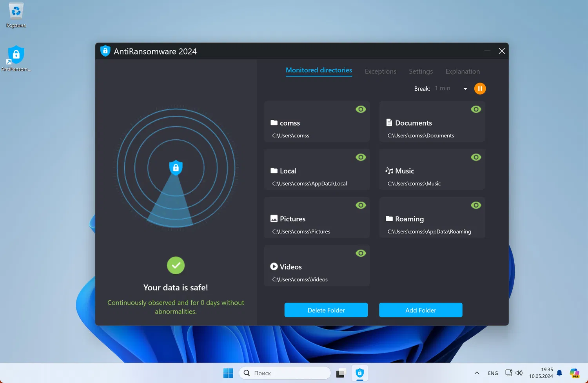This screenshot has width=588, height=383.
Task: Show hidden tray icons chevron
Action: 477,373
